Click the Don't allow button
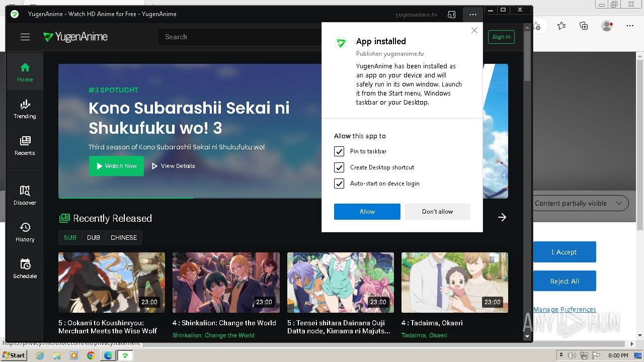Viewport: 644px width, 362px height. point(437,212)
